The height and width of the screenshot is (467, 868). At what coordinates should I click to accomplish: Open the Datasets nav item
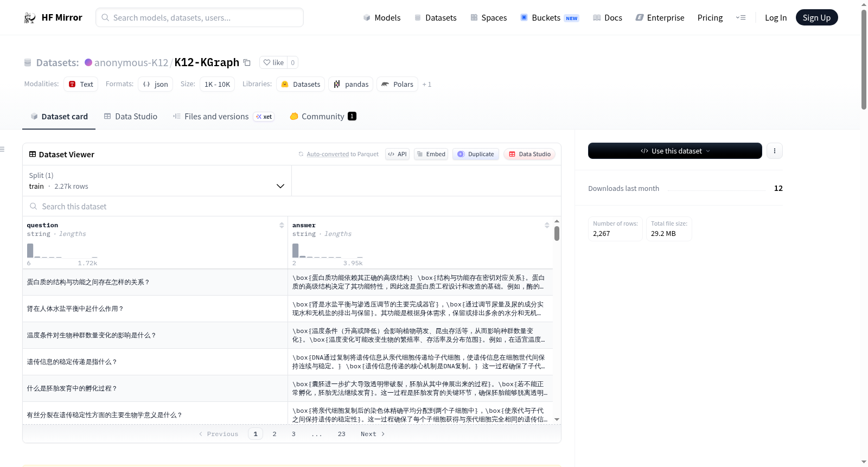(436, 17)
